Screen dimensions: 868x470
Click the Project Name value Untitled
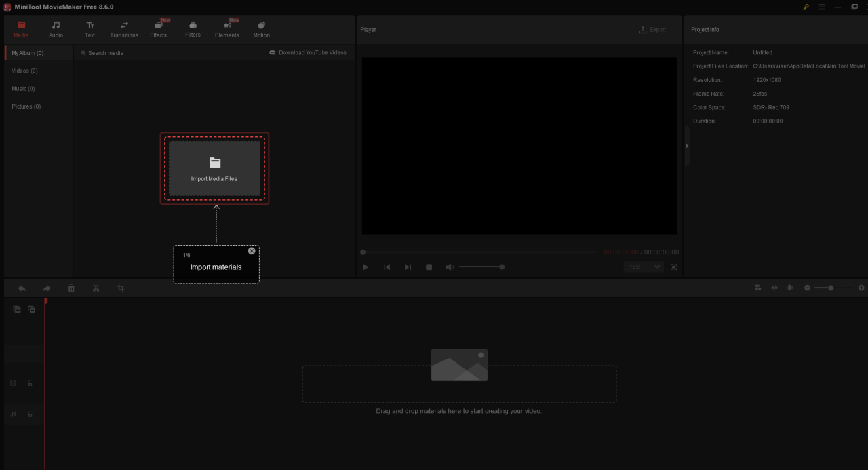[x=762, y=52]
